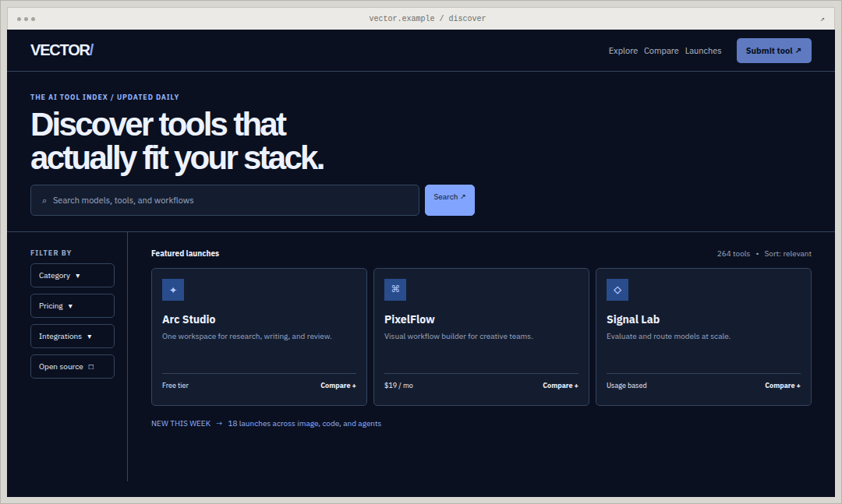Click the PixelFlow command-symbol icon
Screen dimensions: 842x504
click(395, 290)
